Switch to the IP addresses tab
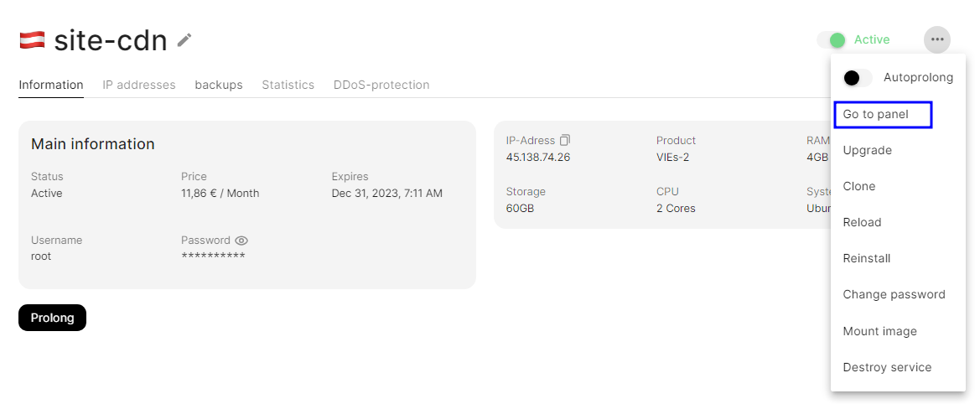Screen dimensions: 980x404 click(x=139, y=85)
